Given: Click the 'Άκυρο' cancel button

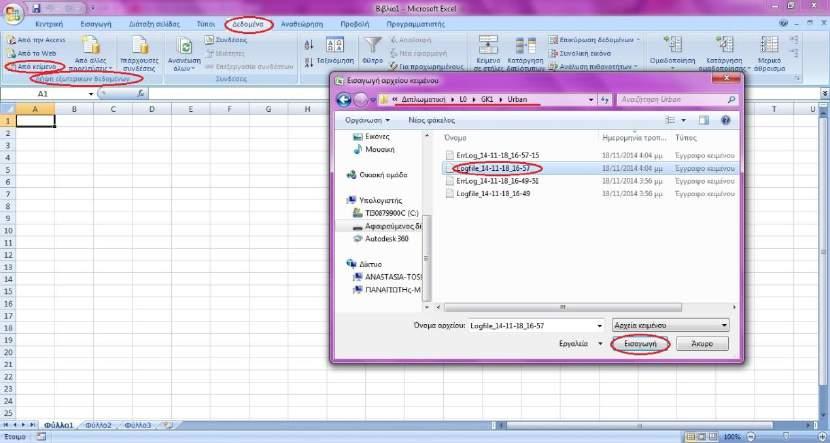Looking at the screenshot, I should pyautogui.click(x=702, y=343).
